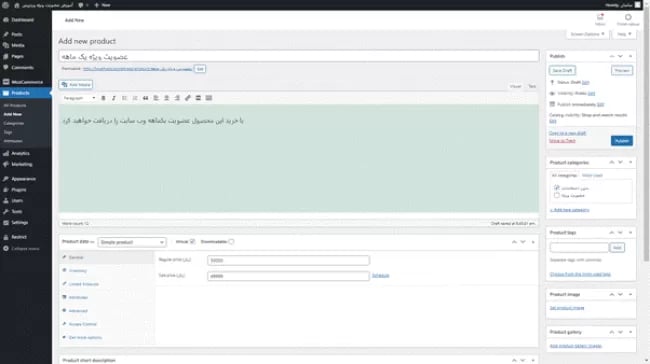Screen dimensions: 650x364
Task: Toggle italic formatting in editor toolbar
Action: (114, 98)
